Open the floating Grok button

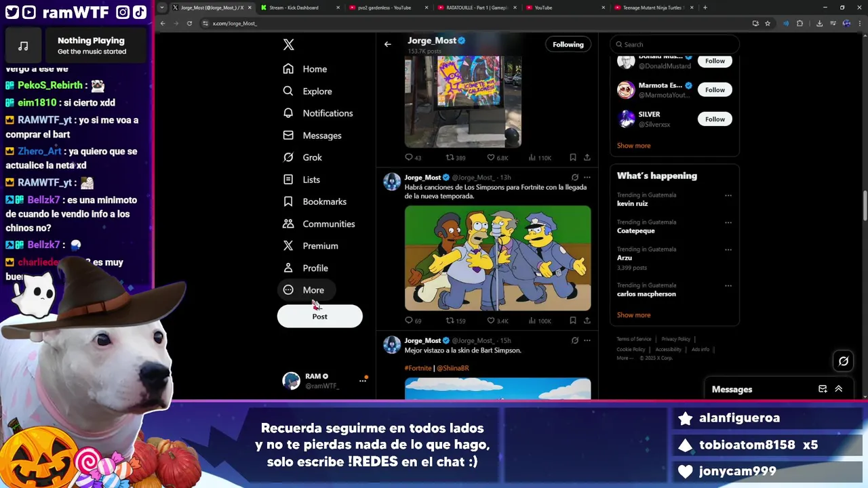pos(844,361)
